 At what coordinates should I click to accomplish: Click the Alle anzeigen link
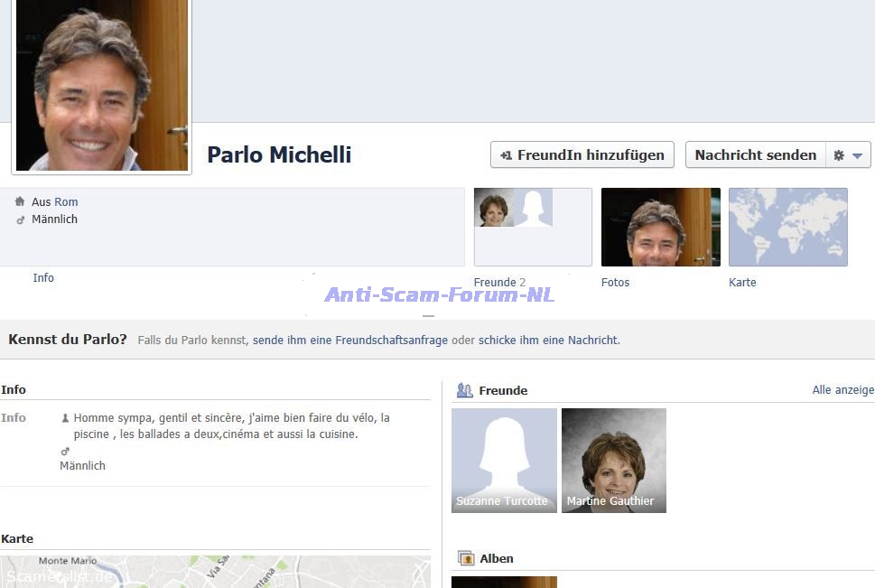[x=842, y=390]
